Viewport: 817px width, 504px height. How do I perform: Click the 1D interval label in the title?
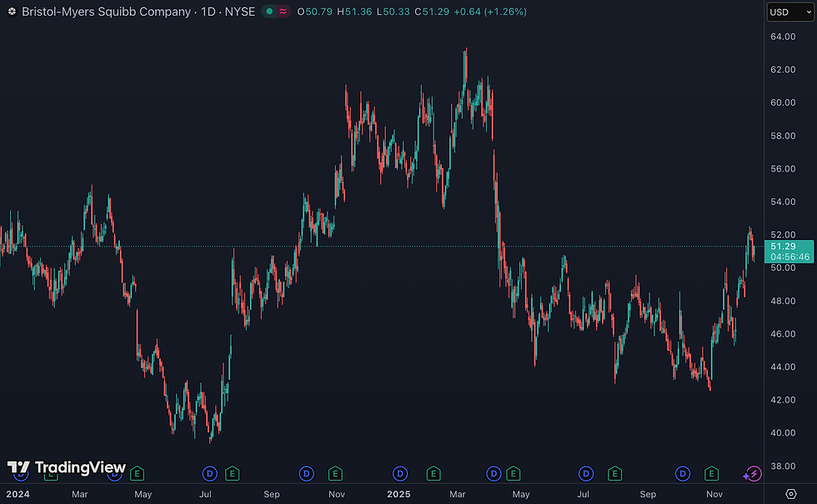point(208,12)
